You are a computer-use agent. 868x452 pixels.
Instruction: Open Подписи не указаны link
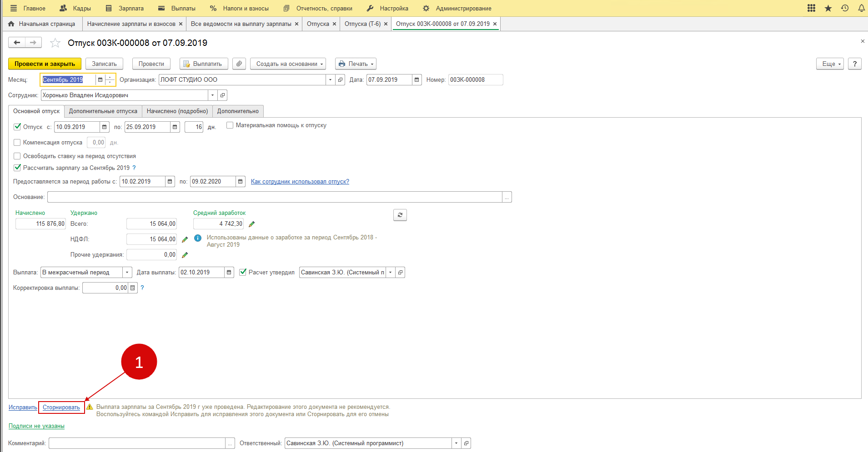pyautogui.click(x=36, y=426)
